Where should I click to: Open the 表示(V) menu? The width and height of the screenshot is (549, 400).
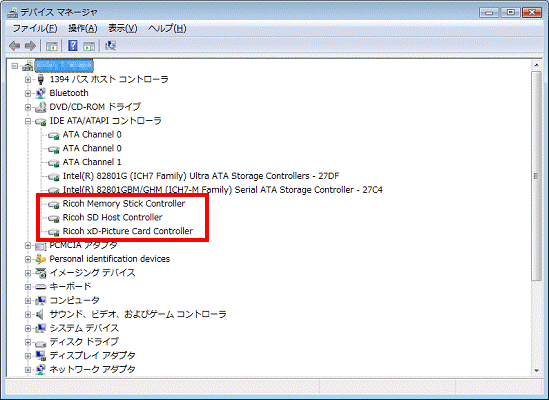point(123,28)
